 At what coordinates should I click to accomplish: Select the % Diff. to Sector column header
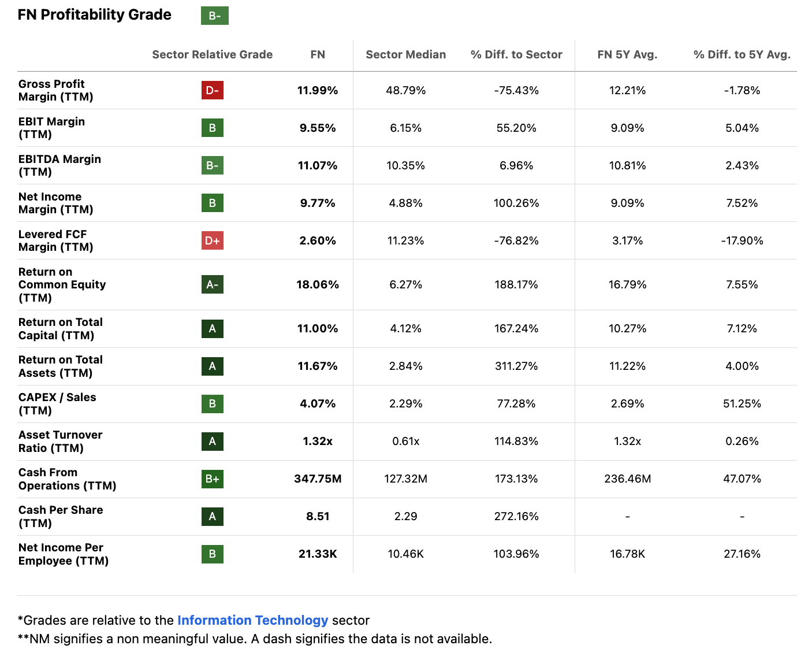click(x=516, y=54)
